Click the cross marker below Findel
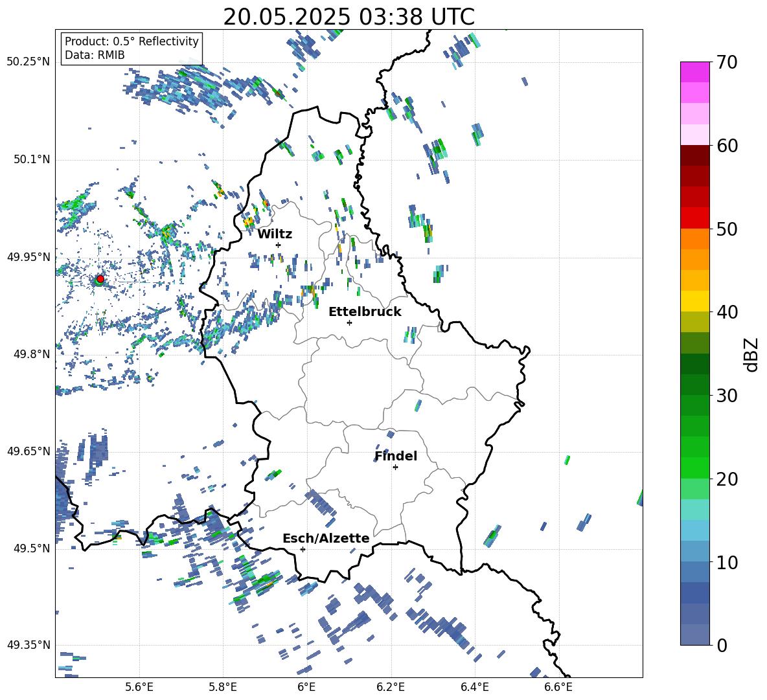The width and height of the screenshot is (767, 700). 395,468
